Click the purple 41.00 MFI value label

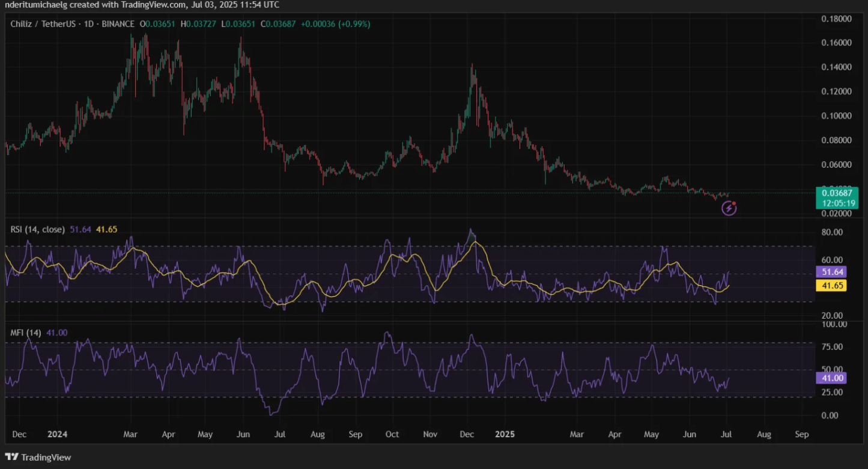[x=831, y=378]
